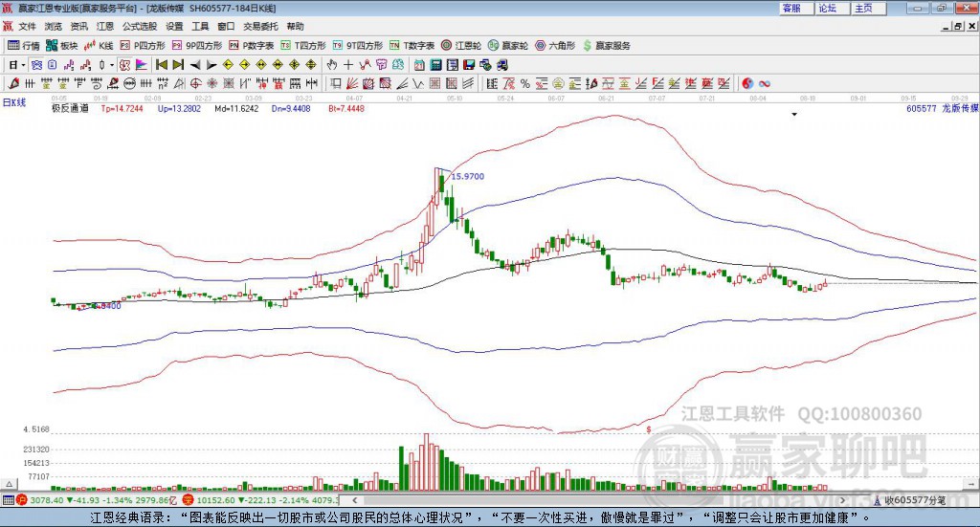The width and height of the screenshot is (980, 527).
Task: Click the Md=11.6242 indicator value
Action: click(236, 109)
